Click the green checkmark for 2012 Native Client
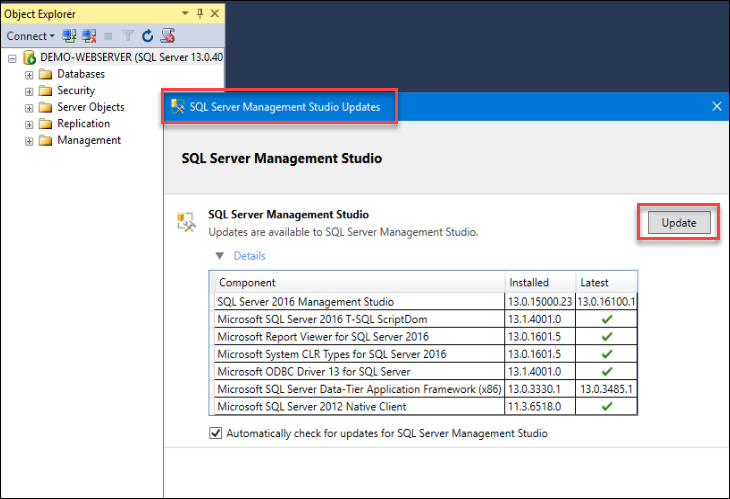 [607, 406]
